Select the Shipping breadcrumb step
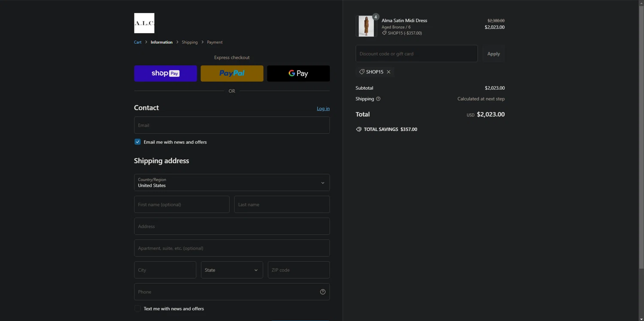The image size is (644, 321). tap(190, 42)
